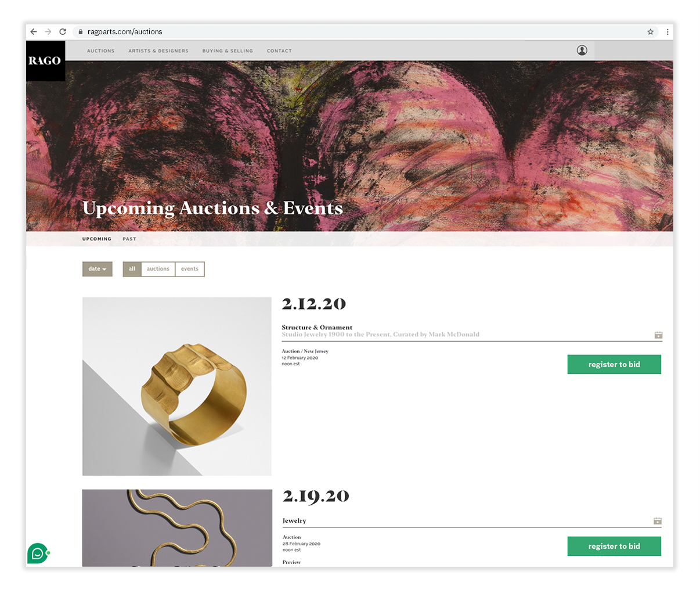Click the browser forward arrow
The width and height of the screenshot is (700, 593).
pos(48,32)
